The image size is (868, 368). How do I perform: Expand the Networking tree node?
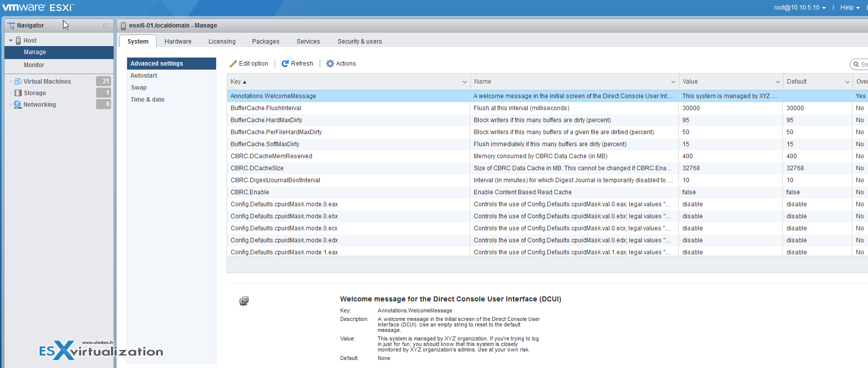coord(11,104)
